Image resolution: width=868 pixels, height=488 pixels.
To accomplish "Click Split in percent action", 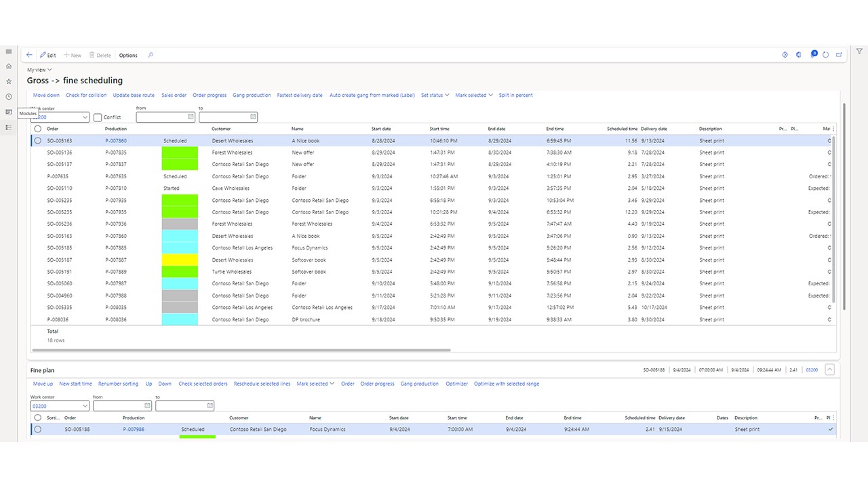I will [516, 95].
